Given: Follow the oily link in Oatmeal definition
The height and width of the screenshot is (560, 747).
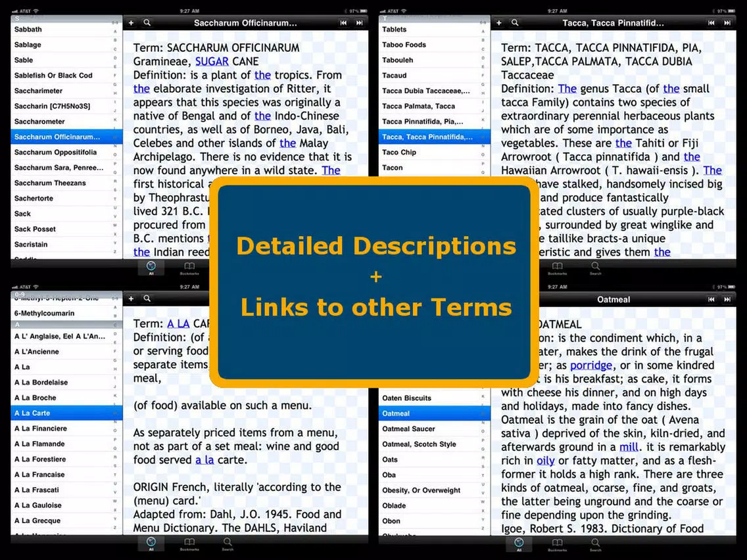Looking at the screenshot, I should coord(546,461).
